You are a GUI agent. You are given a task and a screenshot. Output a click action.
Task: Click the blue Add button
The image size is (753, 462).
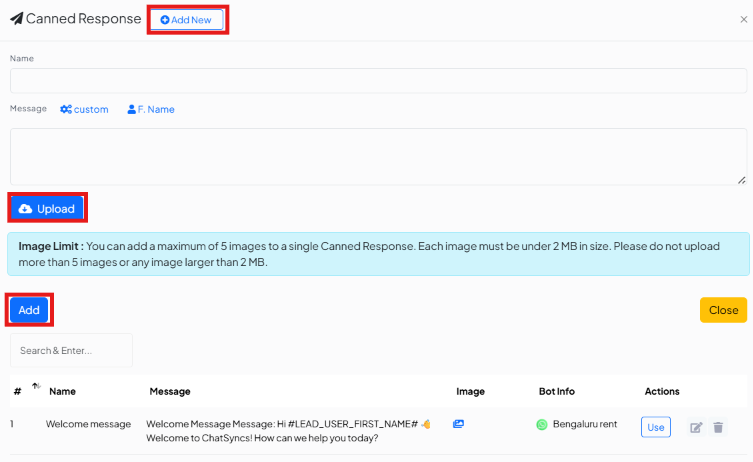tap(29, 310)
